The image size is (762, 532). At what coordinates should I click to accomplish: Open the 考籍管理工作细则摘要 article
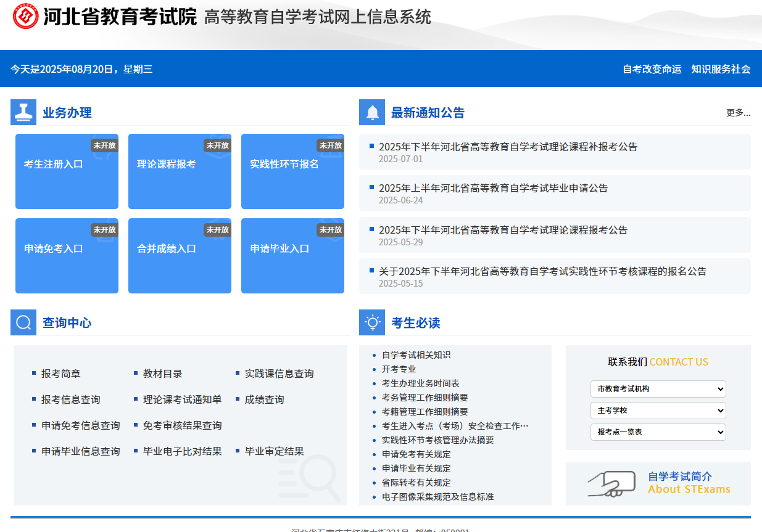pyautogui.click(x=425, y=412)
